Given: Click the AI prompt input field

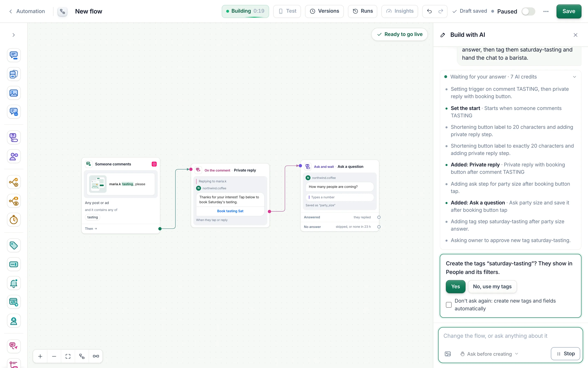Looking at the screenshot, I should click(x=510, y=336).
